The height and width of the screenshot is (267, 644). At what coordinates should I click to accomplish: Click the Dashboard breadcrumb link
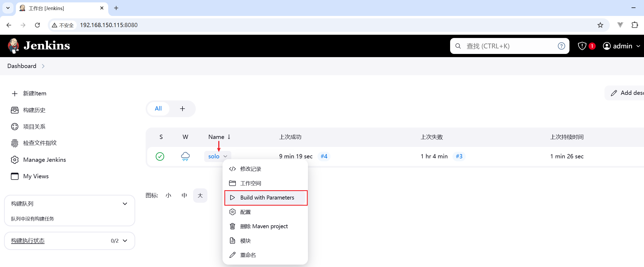point(22,66)
